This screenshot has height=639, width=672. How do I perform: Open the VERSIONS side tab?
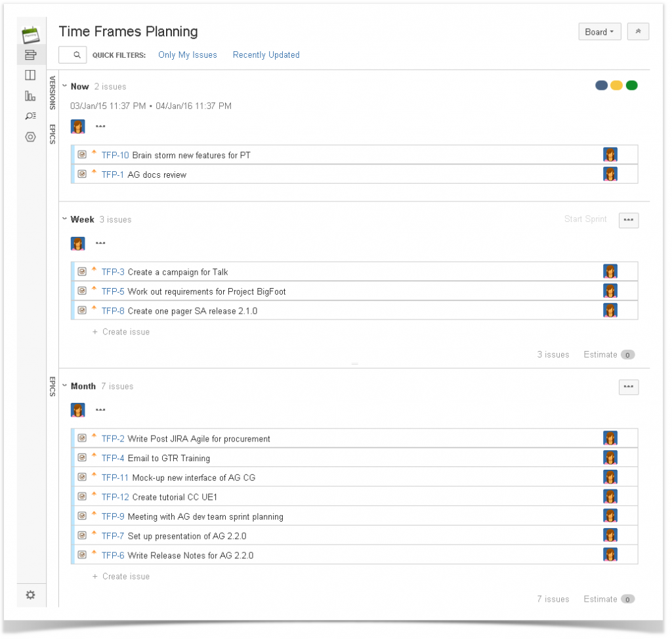point(51,92)
